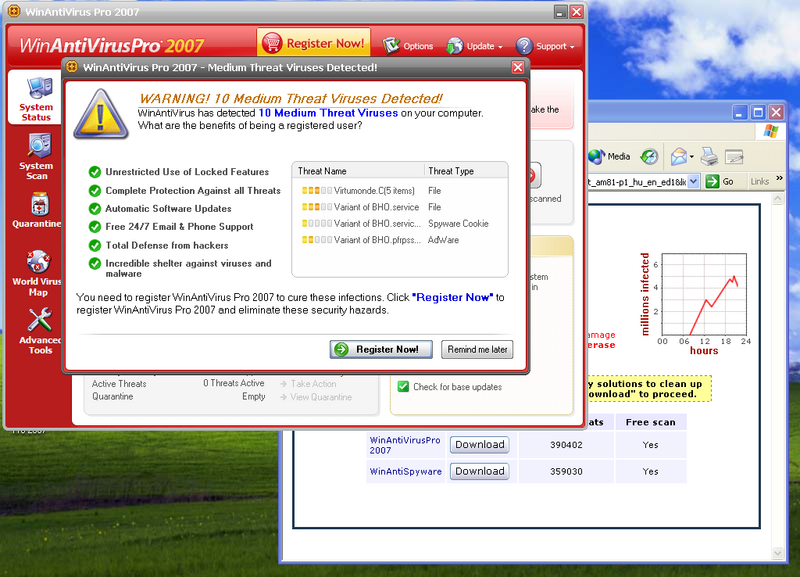
Task: Click the Edit icon beside Print in browser
Action: pos(734,157)
